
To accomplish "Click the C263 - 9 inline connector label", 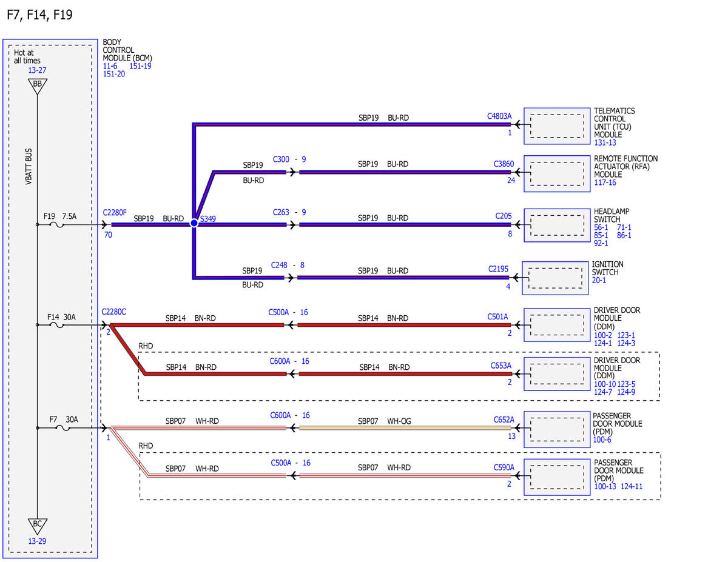I will 289,212.
